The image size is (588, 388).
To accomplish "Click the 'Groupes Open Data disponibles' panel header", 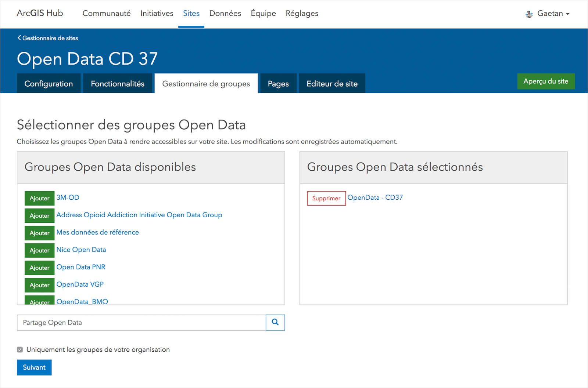I will coord(151,167).
